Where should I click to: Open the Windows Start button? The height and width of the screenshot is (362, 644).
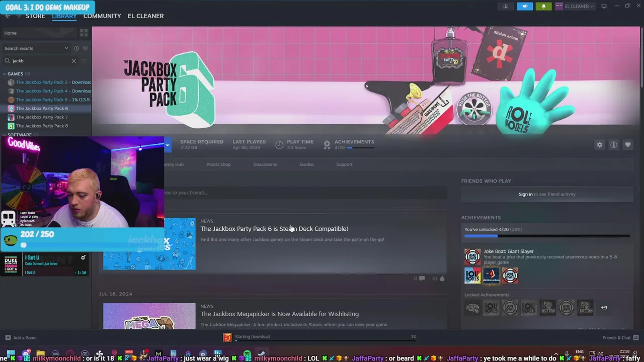10,354
